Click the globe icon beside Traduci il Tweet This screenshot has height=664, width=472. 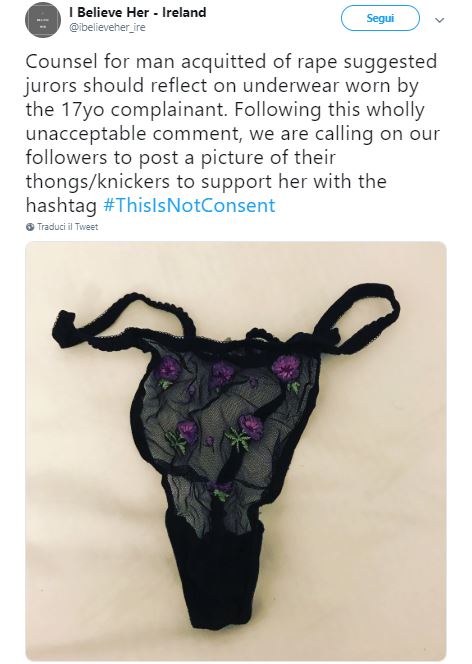click(30, 227)
